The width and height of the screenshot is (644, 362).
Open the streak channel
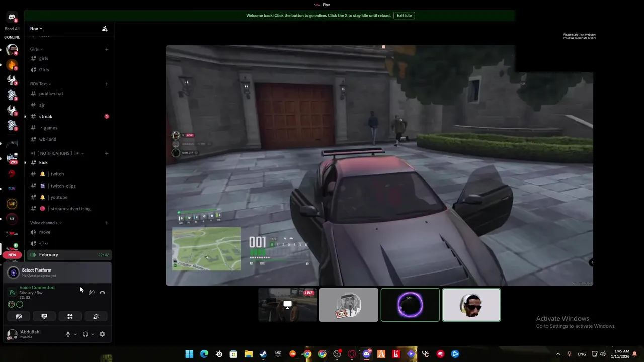coord(69,116)
